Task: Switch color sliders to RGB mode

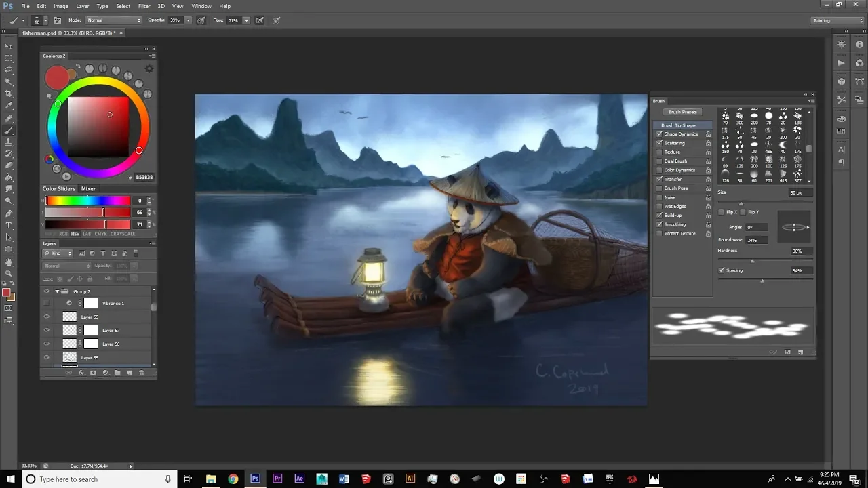Action: point(63,234)
